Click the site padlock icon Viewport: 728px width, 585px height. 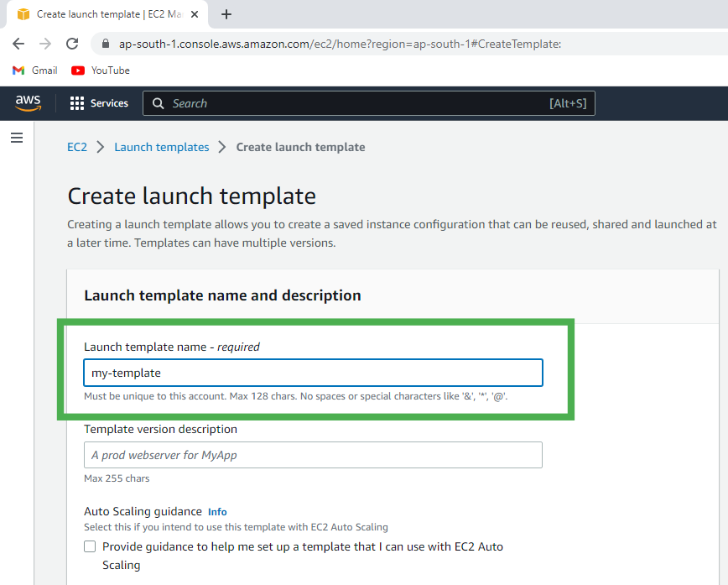click(x=106, y=44)
